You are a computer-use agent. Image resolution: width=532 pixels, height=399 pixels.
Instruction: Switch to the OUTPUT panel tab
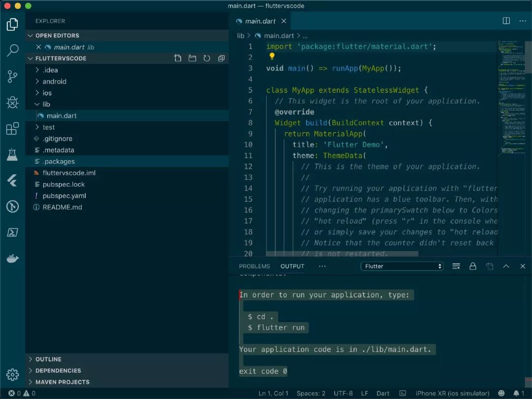point(293,266)
